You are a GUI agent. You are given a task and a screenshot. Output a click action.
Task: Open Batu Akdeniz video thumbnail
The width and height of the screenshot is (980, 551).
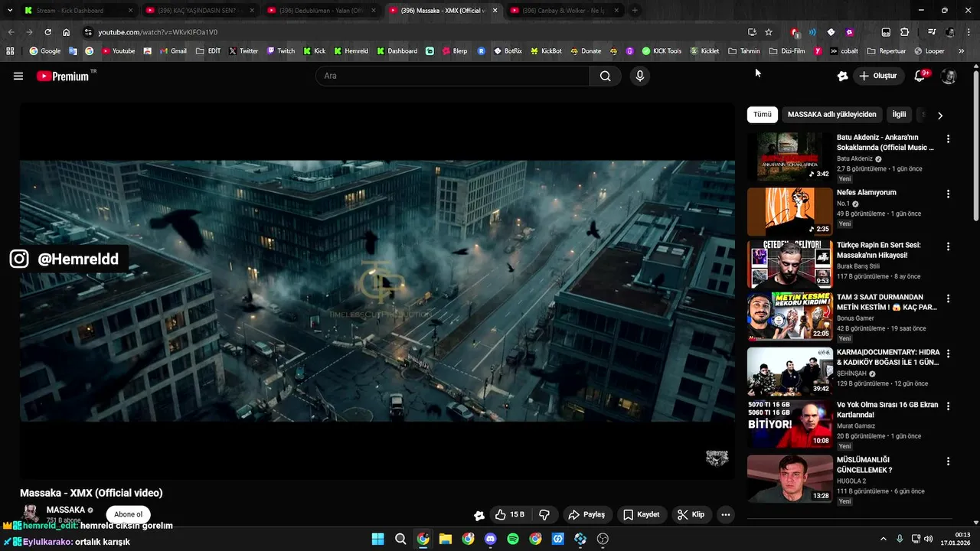789,157
